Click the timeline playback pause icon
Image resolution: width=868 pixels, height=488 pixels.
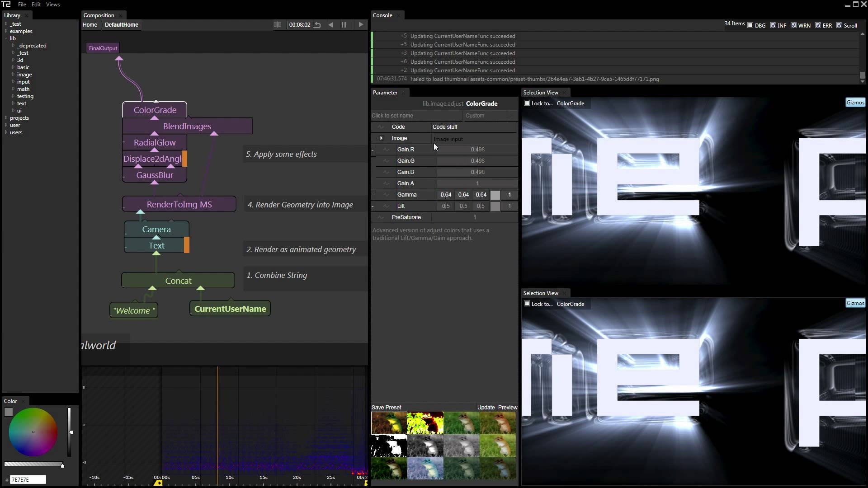(344, 25)
